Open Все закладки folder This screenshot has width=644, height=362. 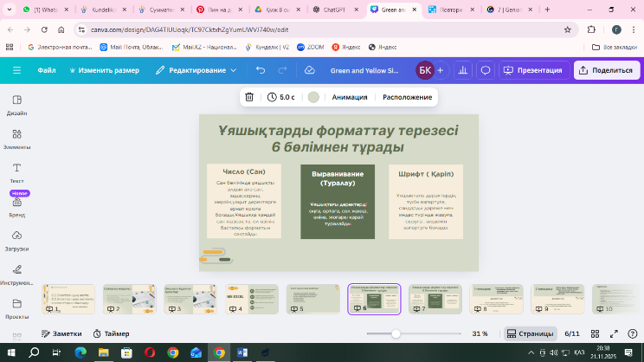point(615,48)
